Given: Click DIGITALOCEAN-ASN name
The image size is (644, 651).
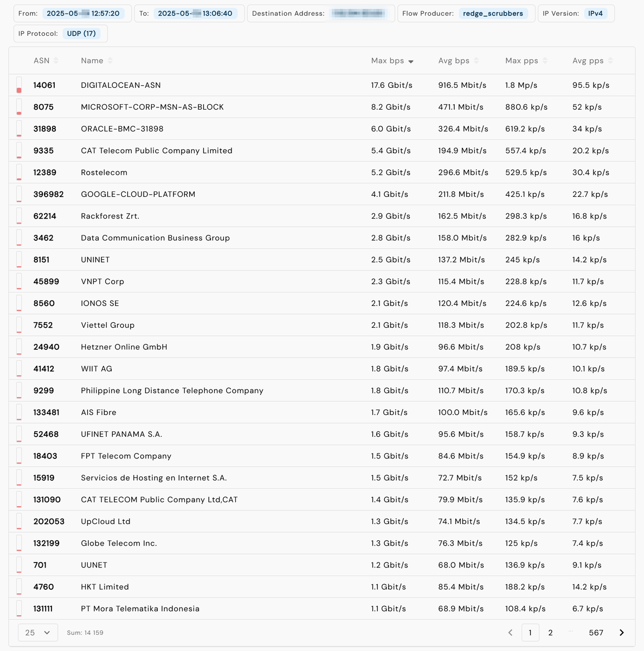Looking at the screenshot, I should coord(121,85).
